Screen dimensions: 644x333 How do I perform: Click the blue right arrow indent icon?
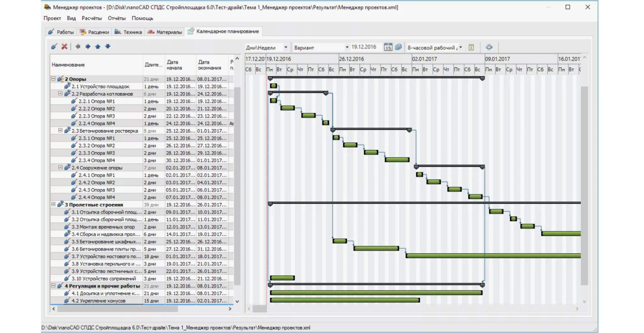coord(88,46)
